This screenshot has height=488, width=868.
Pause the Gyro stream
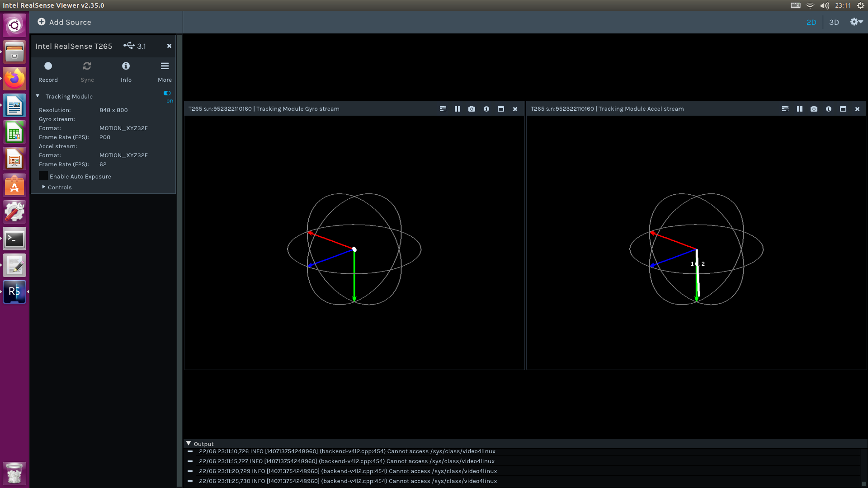(x=457, y=109)
